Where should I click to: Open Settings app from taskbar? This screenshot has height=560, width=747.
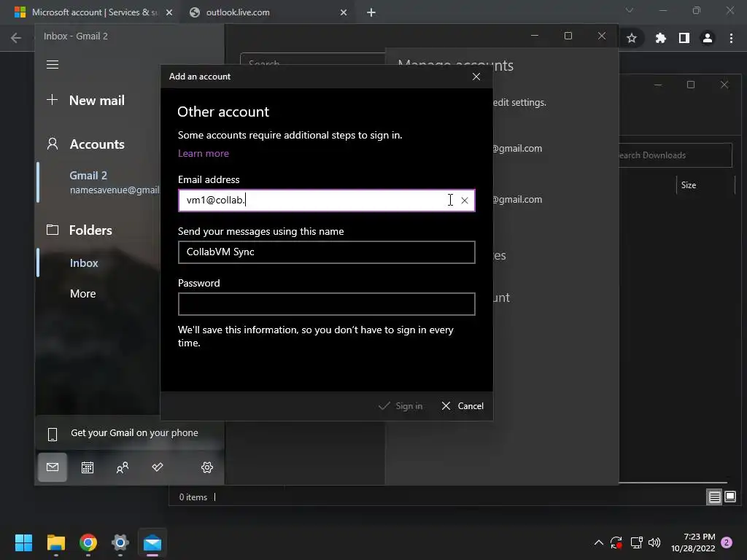point(120,542)
